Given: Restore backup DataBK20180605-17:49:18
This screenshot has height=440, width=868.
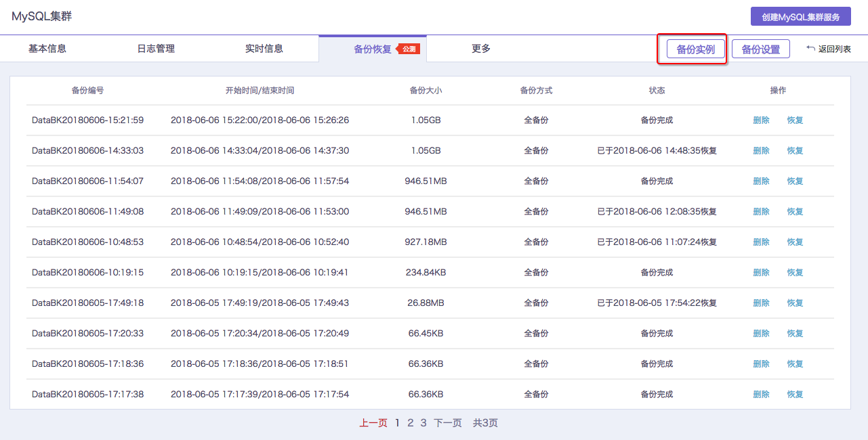Looking at the screenshot, I should coord(795,303).
